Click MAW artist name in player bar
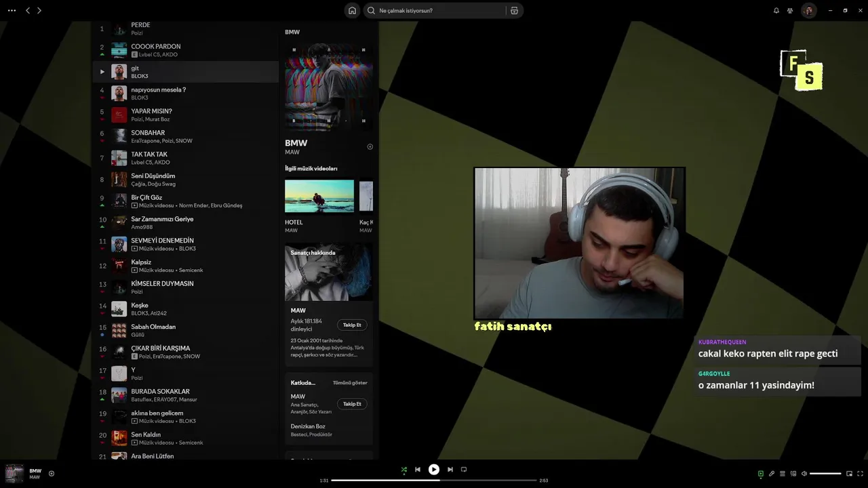 pyautogui.click(x=35, y=477)
